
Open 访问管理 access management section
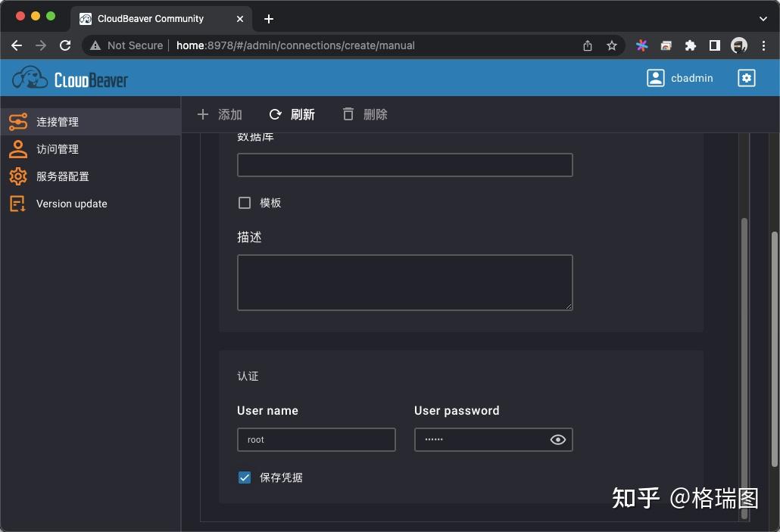[x=90, y=149]
